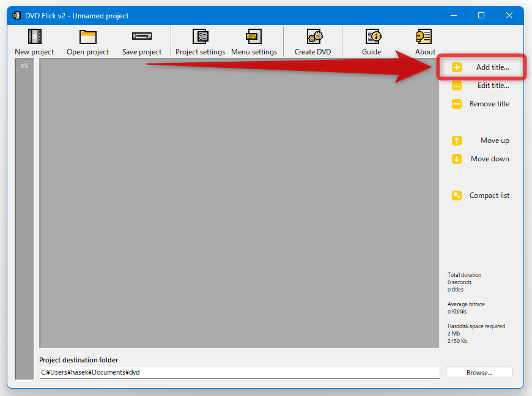
Task: Click the Add title... label
Action: (492, 67)
